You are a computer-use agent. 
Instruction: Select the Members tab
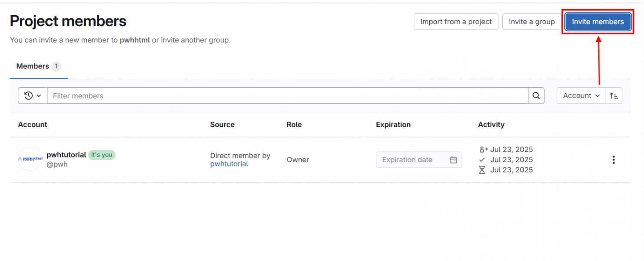pyautogui.click(x=39, y=67)
